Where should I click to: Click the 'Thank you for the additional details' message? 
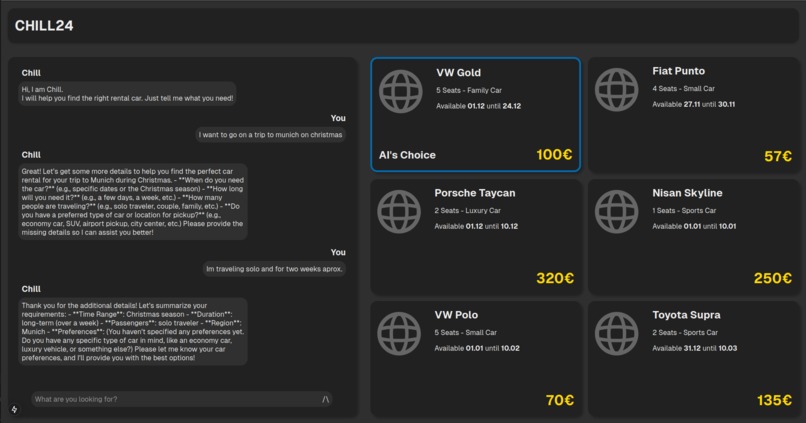133,332
